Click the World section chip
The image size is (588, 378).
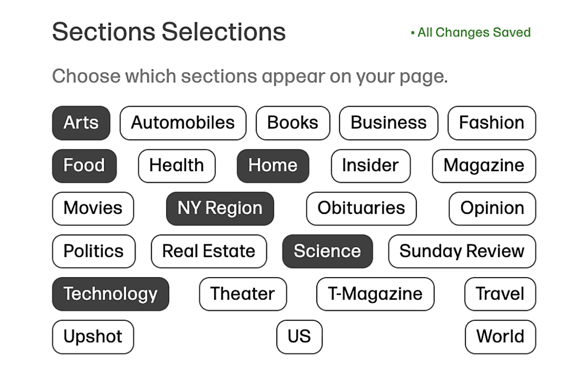pos(500,337)
